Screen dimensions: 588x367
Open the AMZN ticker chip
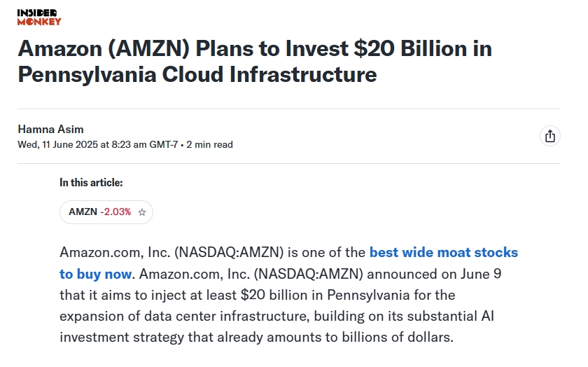[x=106, y=212]
